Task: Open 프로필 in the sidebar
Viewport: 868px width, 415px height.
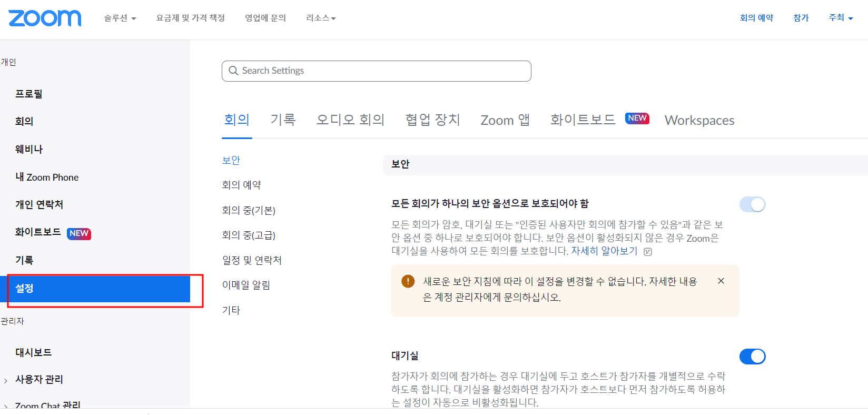Action: point(29,94)
